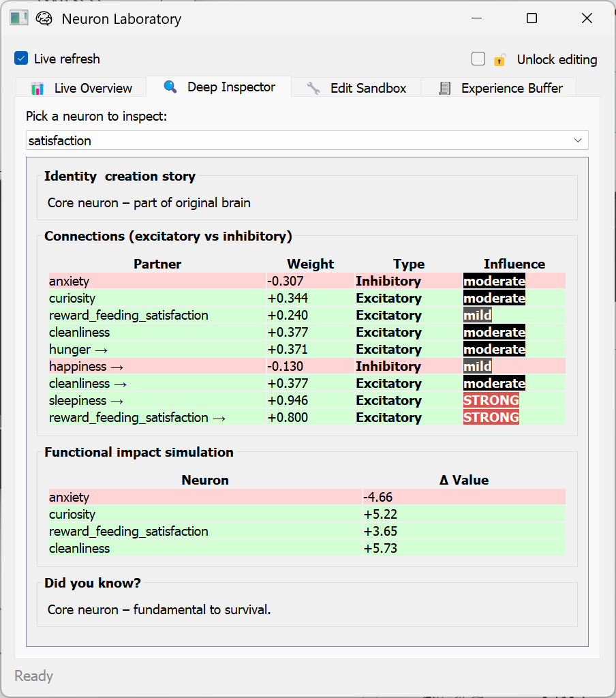Open the Edit Sandbox tab

coord(356,88)
